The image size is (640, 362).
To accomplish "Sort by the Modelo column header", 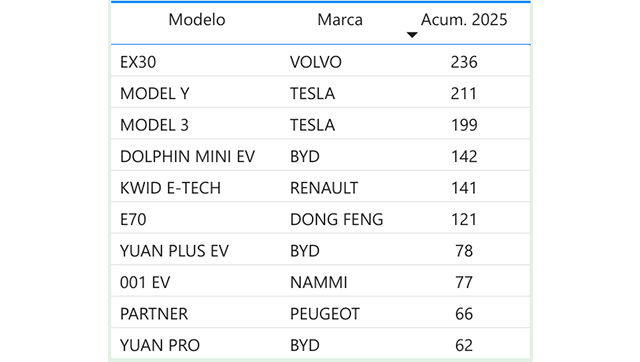I will (x=197, y=20).
